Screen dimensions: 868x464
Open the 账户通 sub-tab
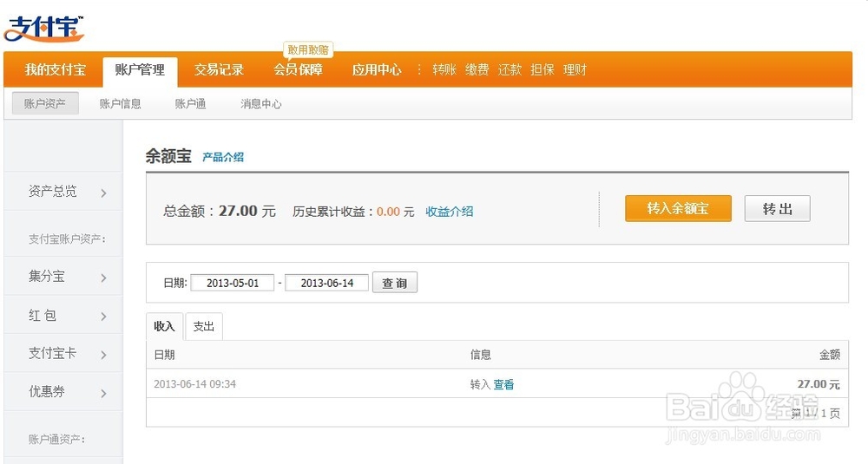[190, 104]
